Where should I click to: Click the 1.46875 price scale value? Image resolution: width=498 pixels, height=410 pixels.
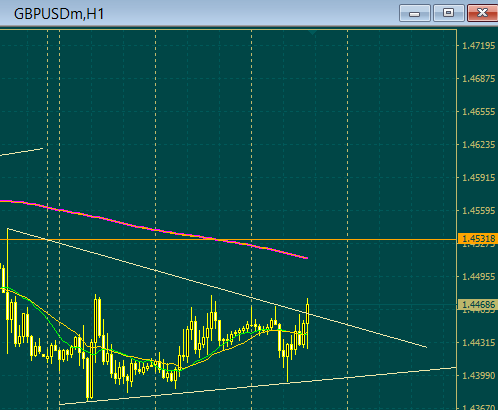point(478,79)
